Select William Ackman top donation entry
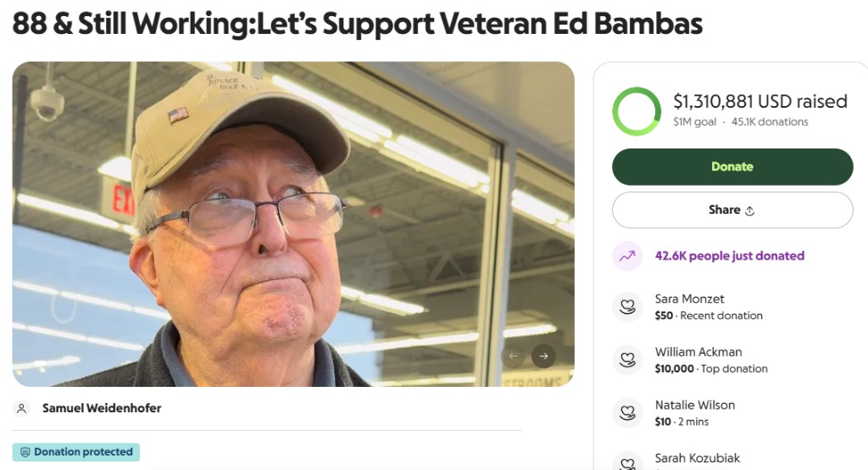This screenshot has width=868, height=470. pos(711,361)
